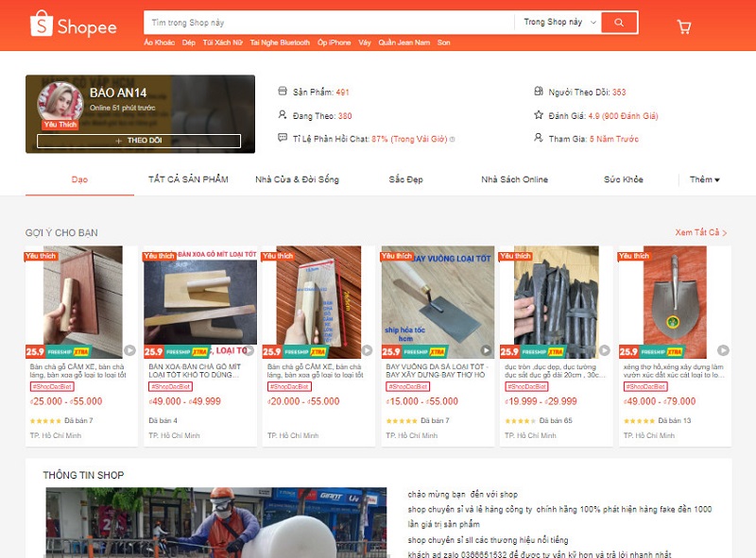The image size is (756, 558).
Task: Switch to 'TẤT CẢ SẢN PHẨM' tab
Action: pyautogui.click(x=188, y=179)
